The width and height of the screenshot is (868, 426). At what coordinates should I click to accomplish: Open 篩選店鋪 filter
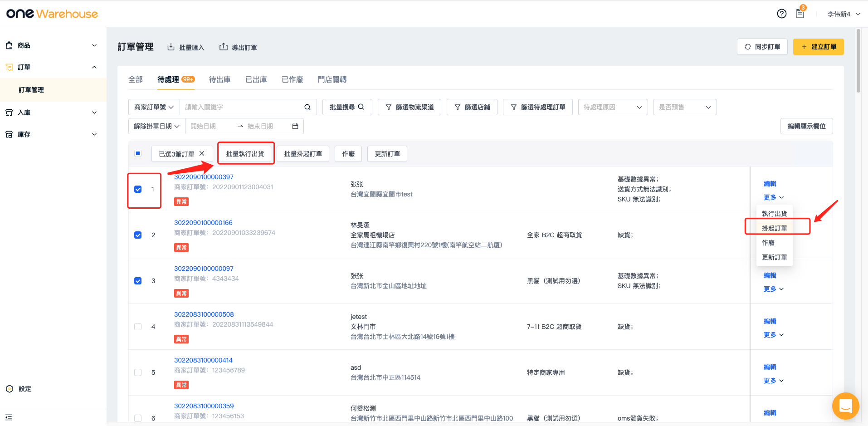472,107
